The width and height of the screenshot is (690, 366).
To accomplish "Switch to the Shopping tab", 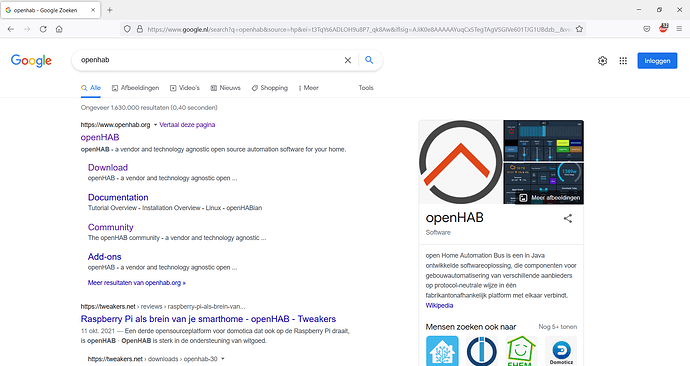I will pyautogui.click(x=270, y=88).
